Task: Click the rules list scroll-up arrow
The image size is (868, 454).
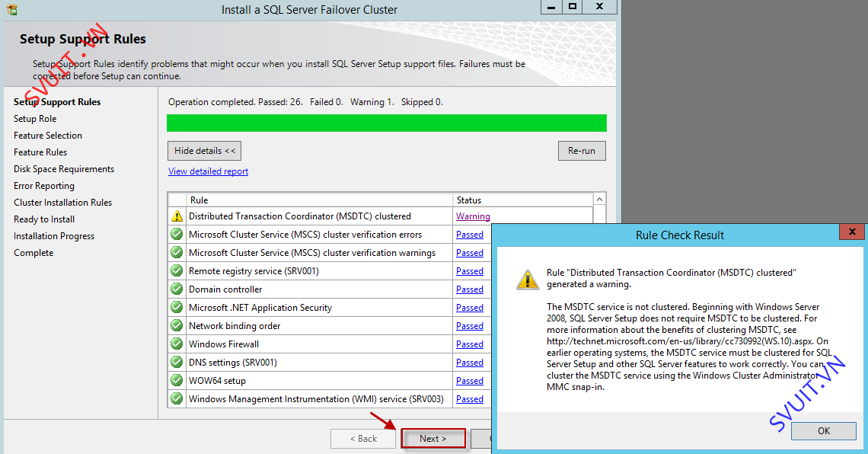Action: click(599, 200)
